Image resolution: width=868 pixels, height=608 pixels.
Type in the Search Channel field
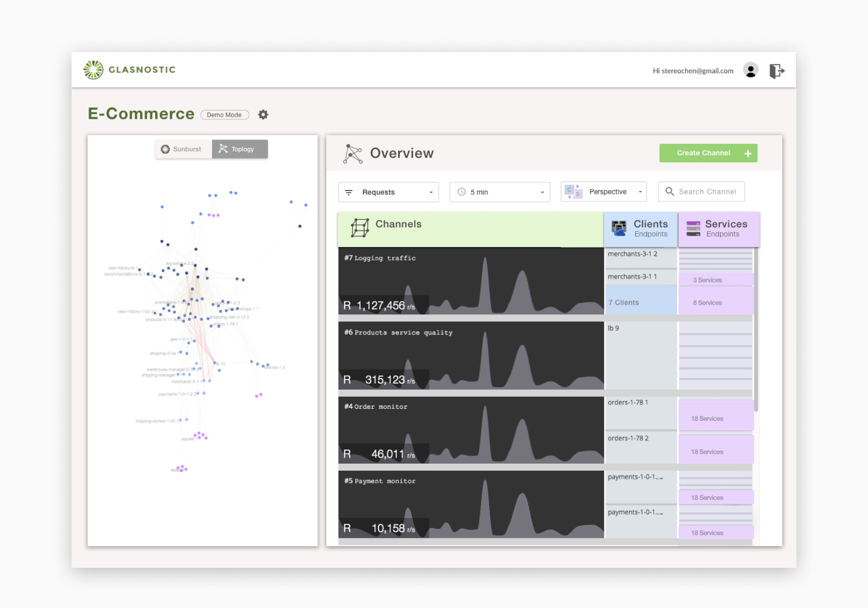coord(707,192)
